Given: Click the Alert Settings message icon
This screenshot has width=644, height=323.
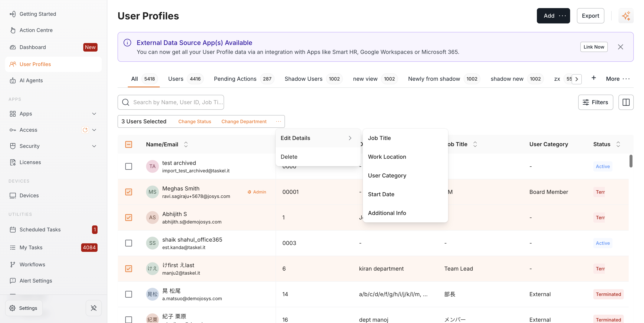Looking at the screenshot, I should coord(13,281).
